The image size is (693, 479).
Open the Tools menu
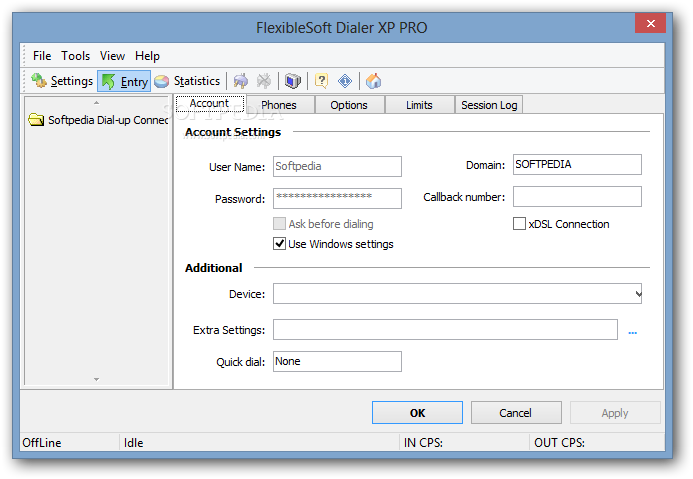tap(76, 56)
